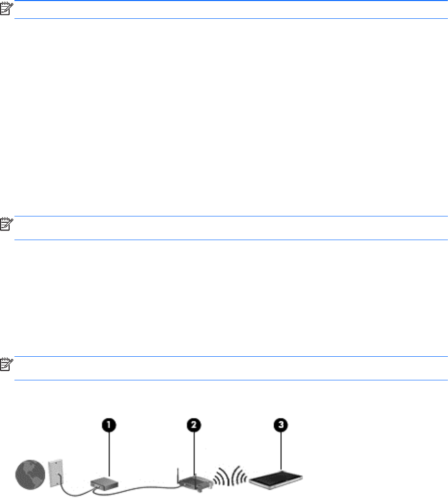Click the router's upright antenna
448x498 pixels.
(178, 476)
